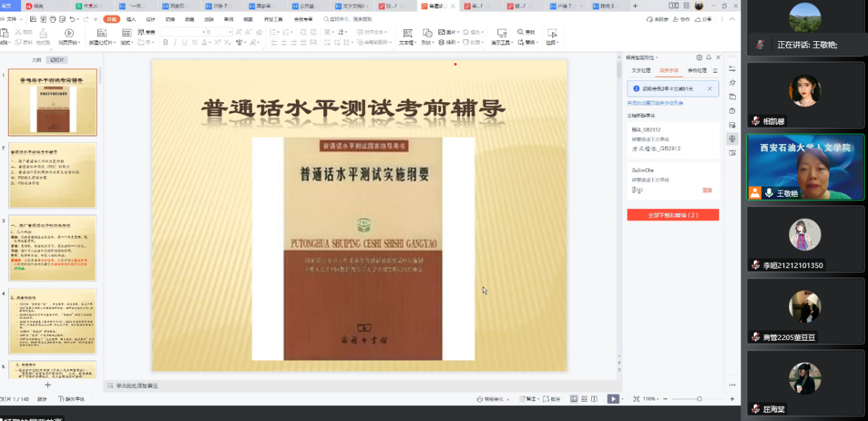The image size is (868, 421).
Task: Start slideshow from current slide (当页开始)
Action: point(69,34)
